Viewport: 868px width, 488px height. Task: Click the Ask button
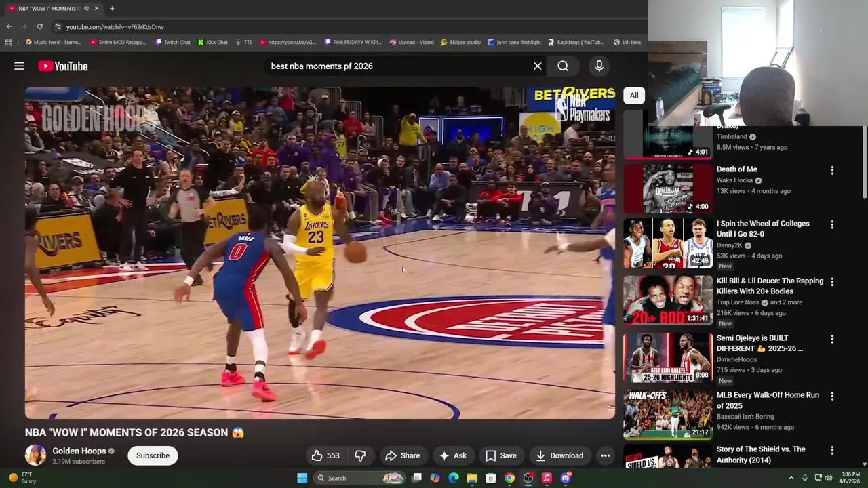pyautogui.click(x=453, y=455)
